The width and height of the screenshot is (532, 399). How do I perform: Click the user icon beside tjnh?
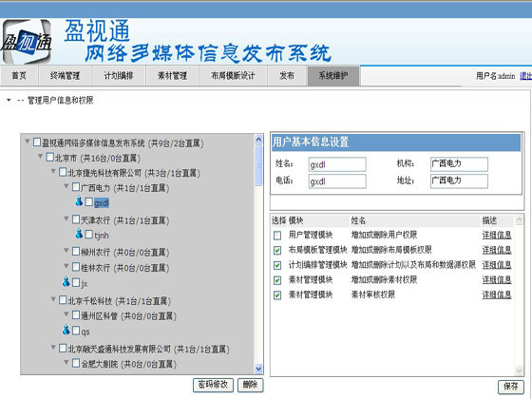tap(79, 234)
